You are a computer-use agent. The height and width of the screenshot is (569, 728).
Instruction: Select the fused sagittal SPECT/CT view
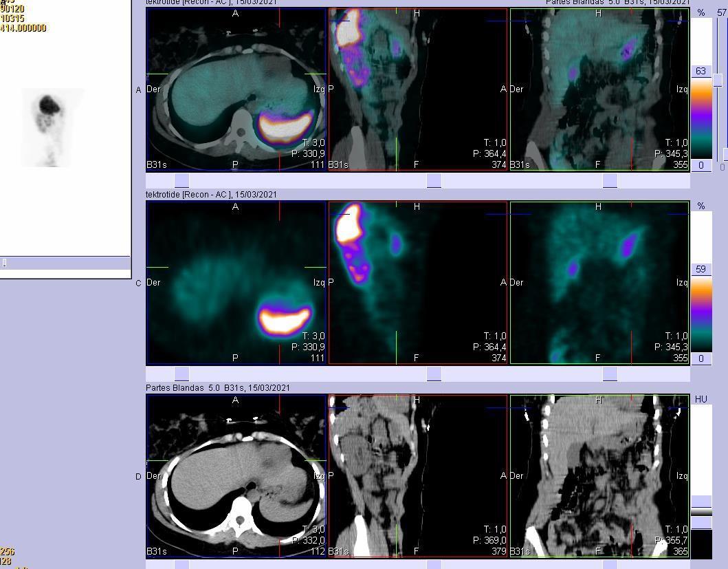coord(418,89)
